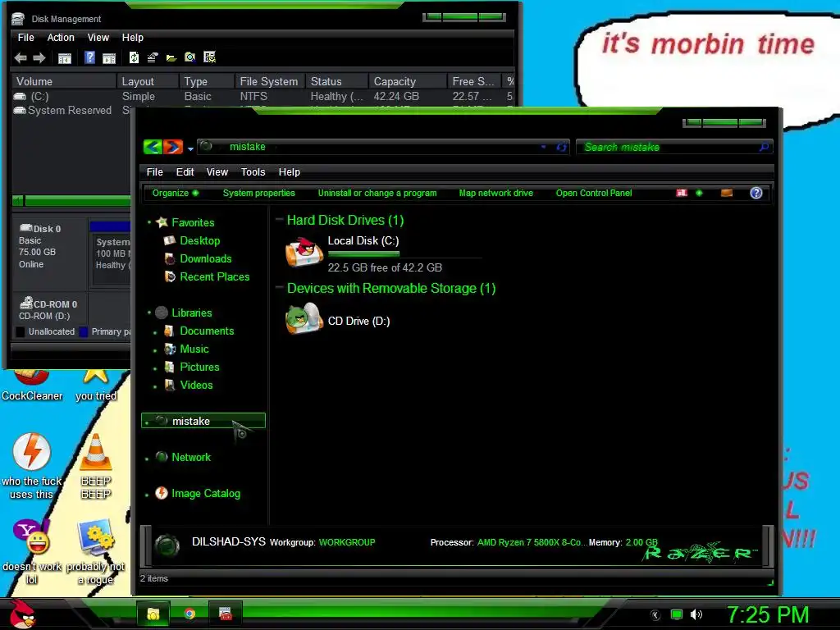Toggle Show/Hide Console Tree icon in Disk Management
The image size is (840, 630).
point(64,58)
